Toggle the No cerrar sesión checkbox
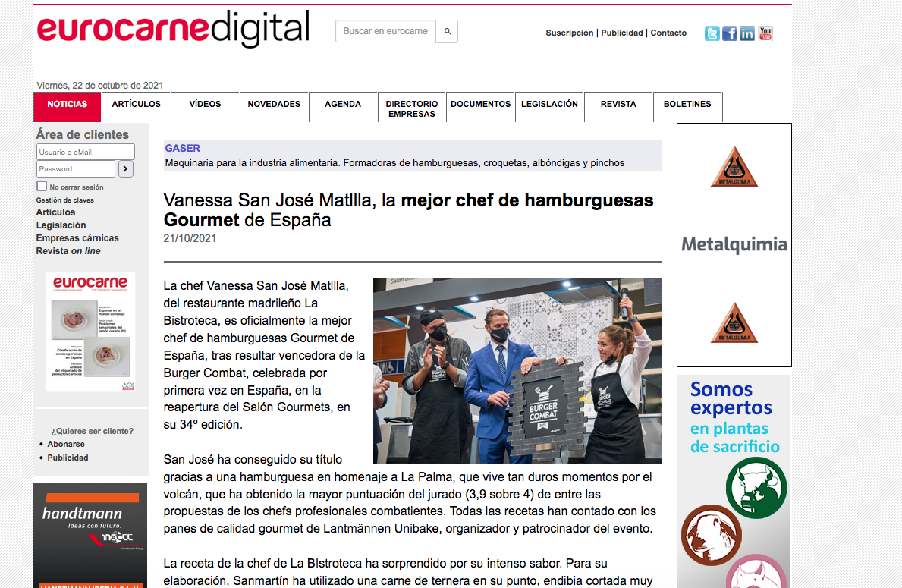The height and width of the screenshot is (588, 902). [x=42, y=186]
